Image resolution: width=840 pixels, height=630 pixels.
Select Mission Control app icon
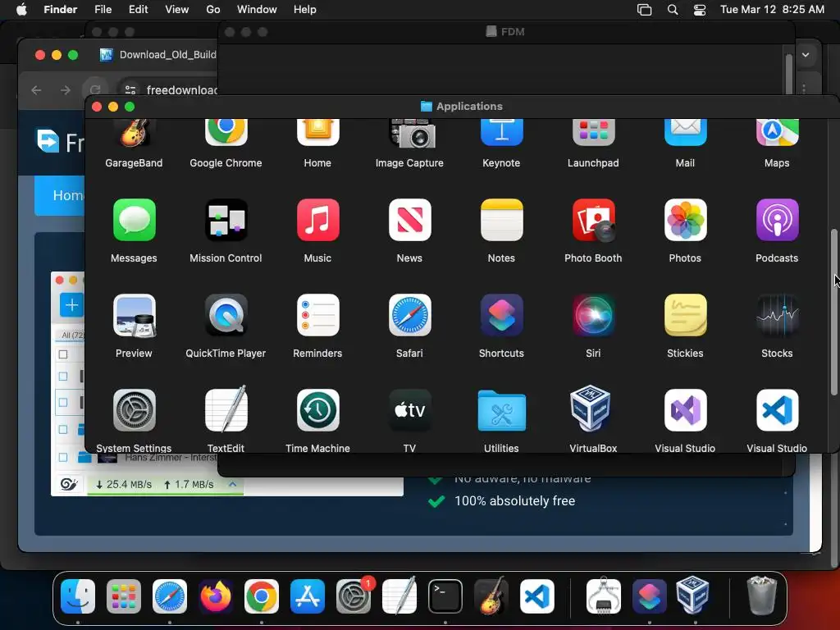[226, 220]
